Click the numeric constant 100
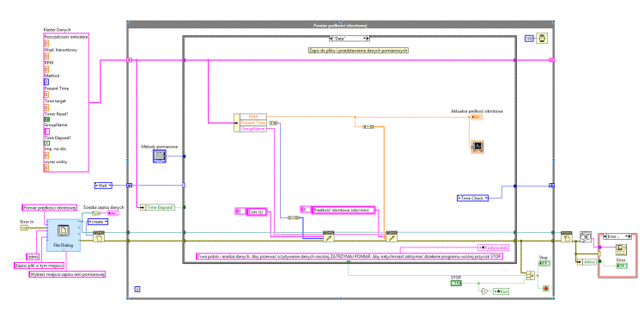The image size is (644, 312). pos(529,39)
